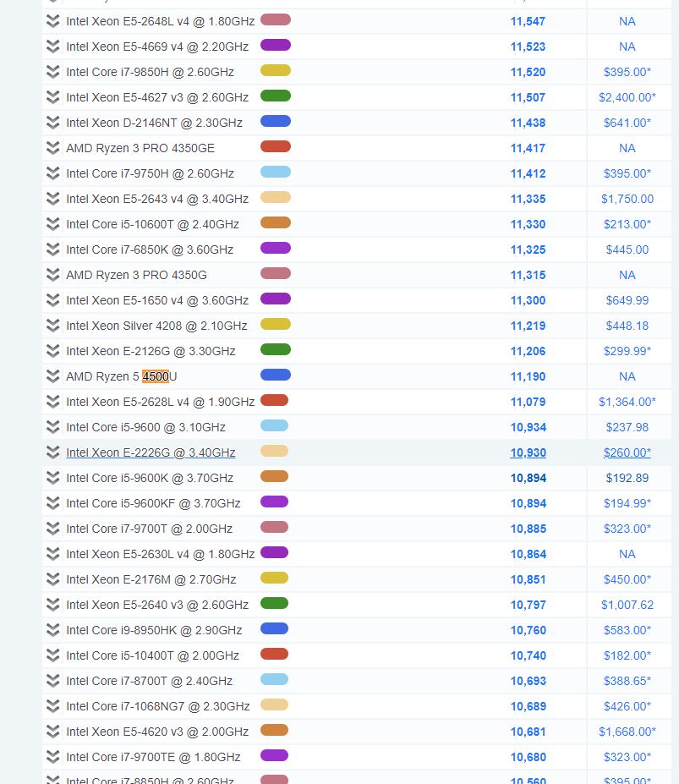Screen dimensions: 679x784
Task: Expand the Intel Xeon E-2226G row chevron
Action: tap(52, 452)
